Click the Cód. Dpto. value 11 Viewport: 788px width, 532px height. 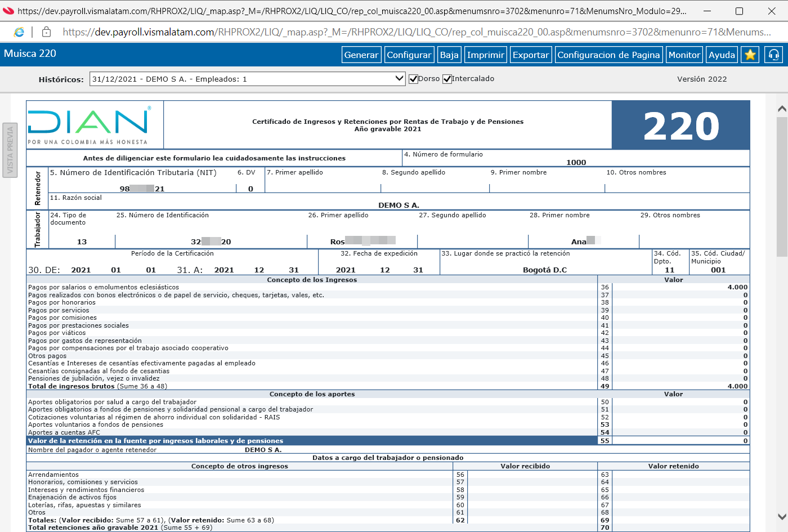click(670, 270)
